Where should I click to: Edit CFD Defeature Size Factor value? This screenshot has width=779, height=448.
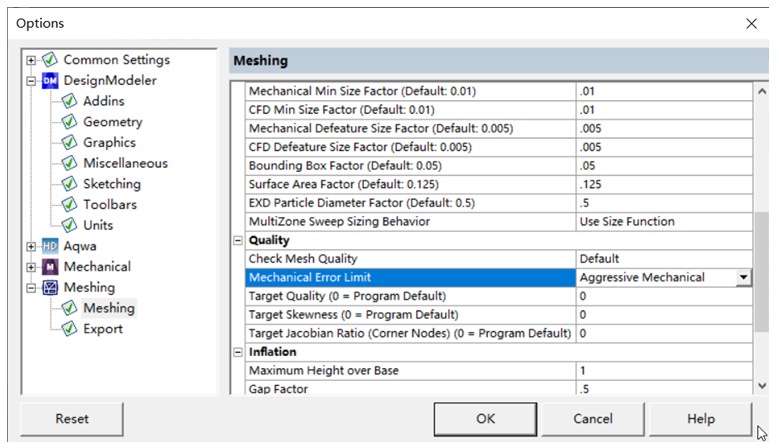tap(664, 147)
